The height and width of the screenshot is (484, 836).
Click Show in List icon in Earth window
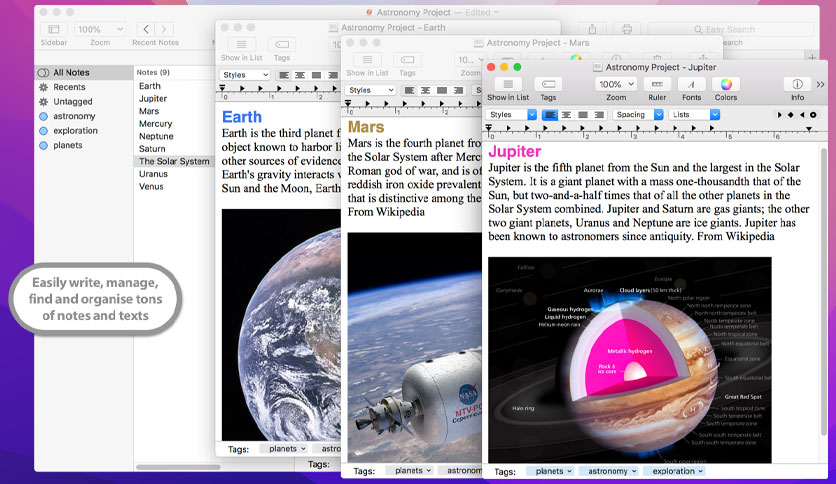242,45
